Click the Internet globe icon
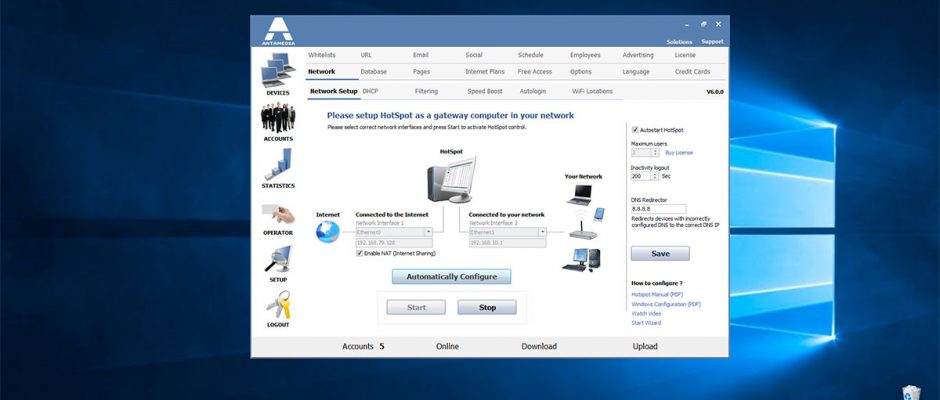 point(328,231)
